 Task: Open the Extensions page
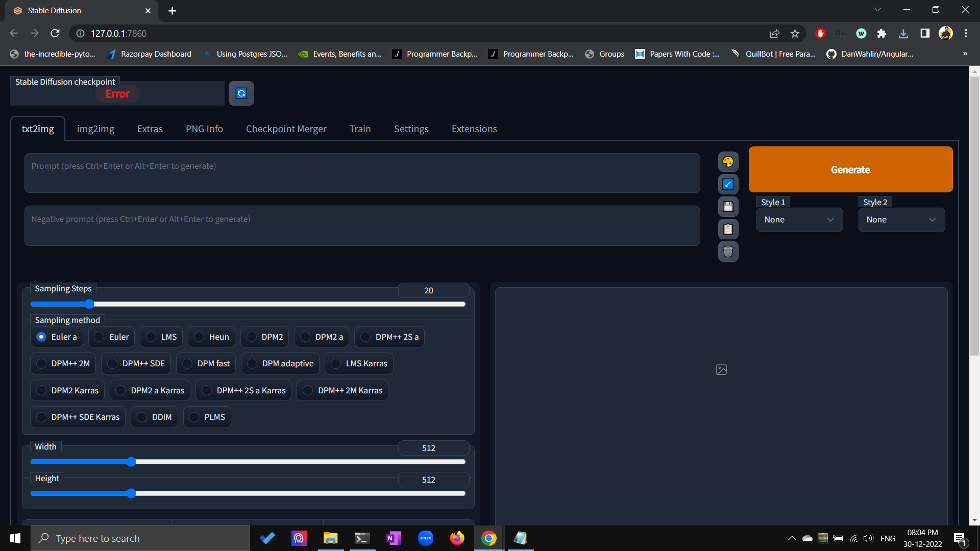(x=474, y=129)
